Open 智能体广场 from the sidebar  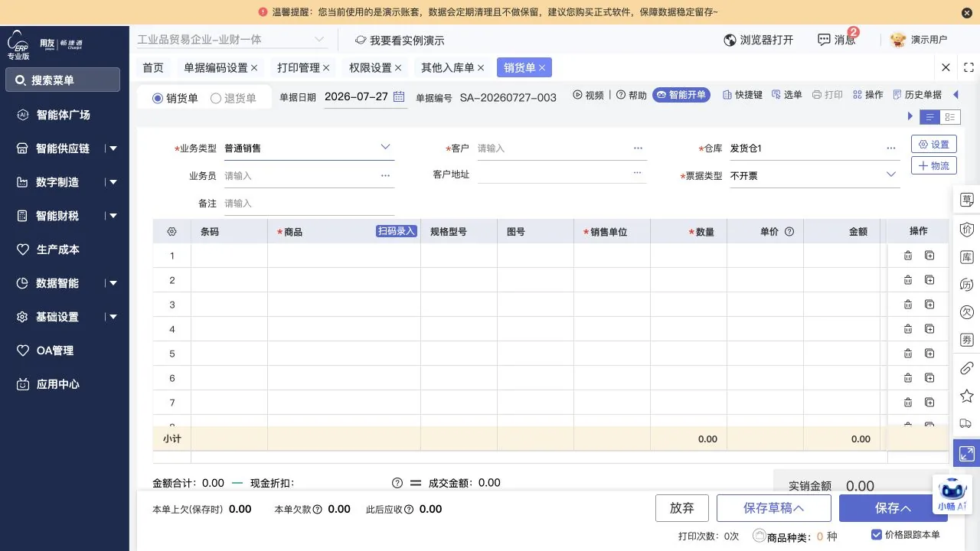[x=64, y=115]
